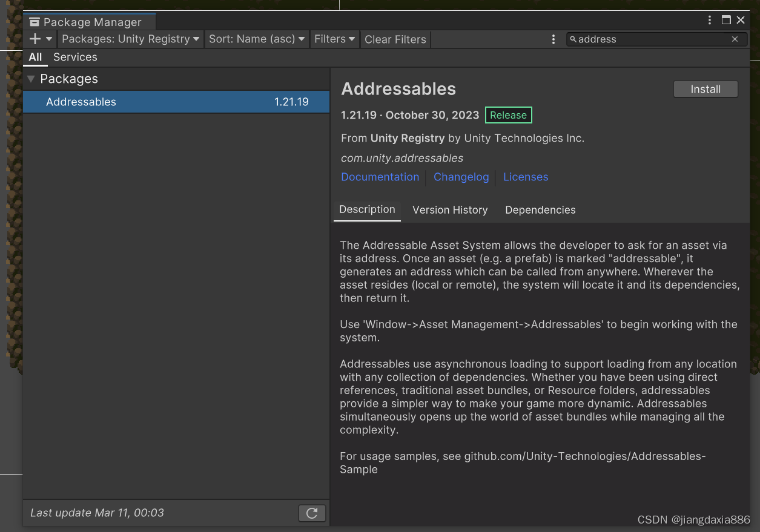Click the Release tag badge
The width and height of the screenshot is (760, 532).
pos(508,115)
